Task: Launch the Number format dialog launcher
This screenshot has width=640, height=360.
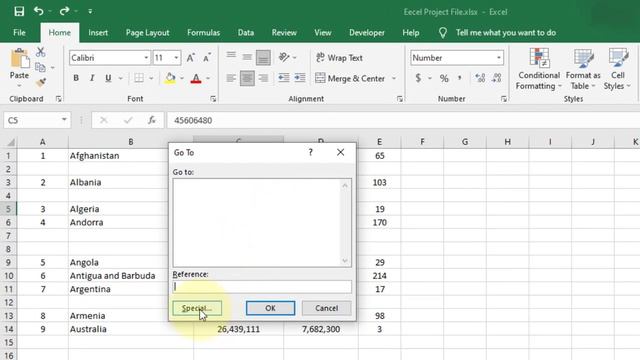Action: tap(504, 99)
